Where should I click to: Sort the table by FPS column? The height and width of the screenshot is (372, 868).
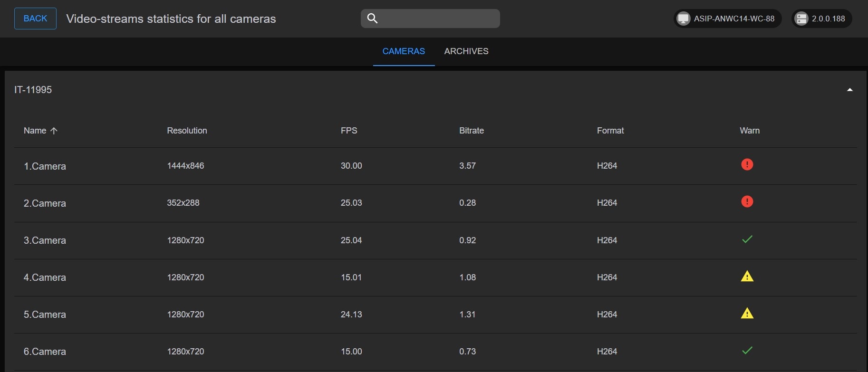pos(348,131)
